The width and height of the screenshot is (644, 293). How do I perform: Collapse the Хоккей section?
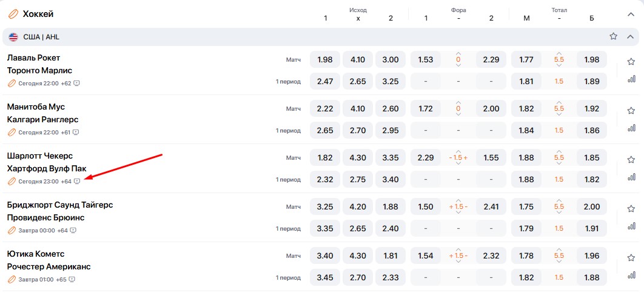630,13
